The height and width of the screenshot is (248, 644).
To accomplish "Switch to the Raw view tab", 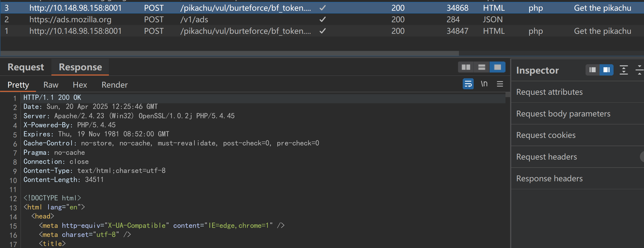I will tap(51, 85).
